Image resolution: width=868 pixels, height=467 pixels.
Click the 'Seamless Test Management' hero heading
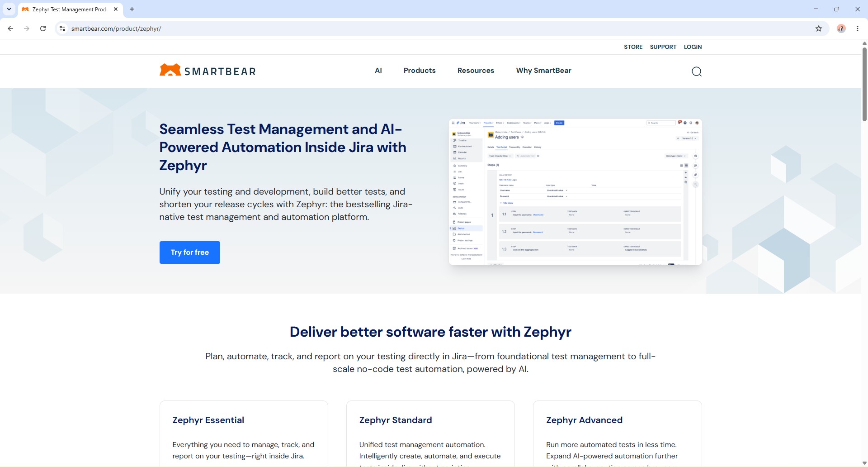tap(283, 147)
